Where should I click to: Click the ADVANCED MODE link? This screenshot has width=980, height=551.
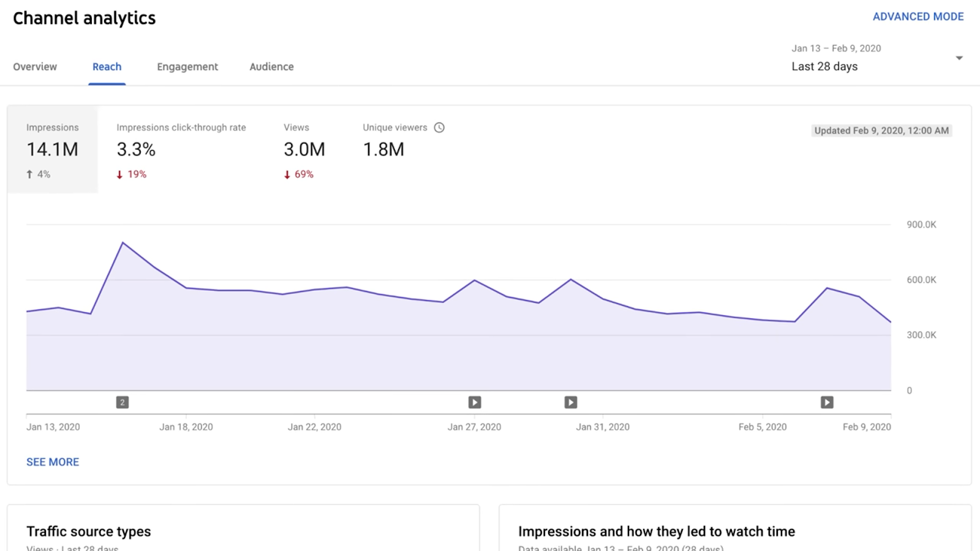[918, 17]
